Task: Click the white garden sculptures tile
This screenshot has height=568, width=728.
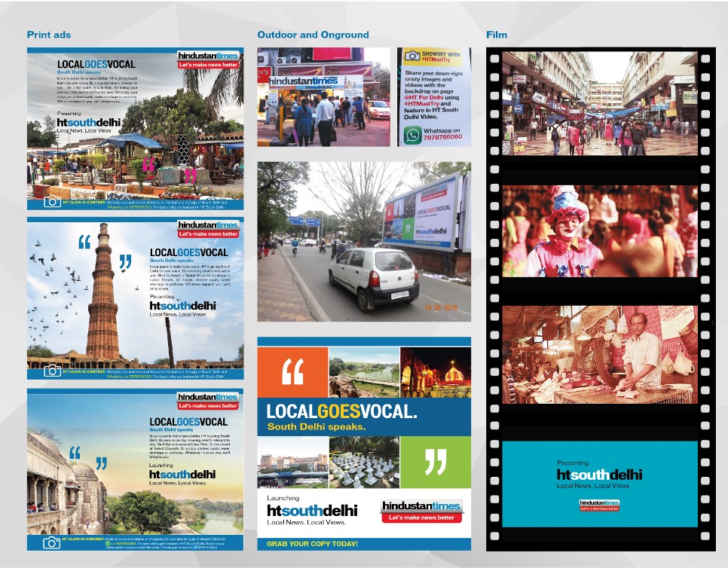Action: pyautogui.click(x=364, y=463)
